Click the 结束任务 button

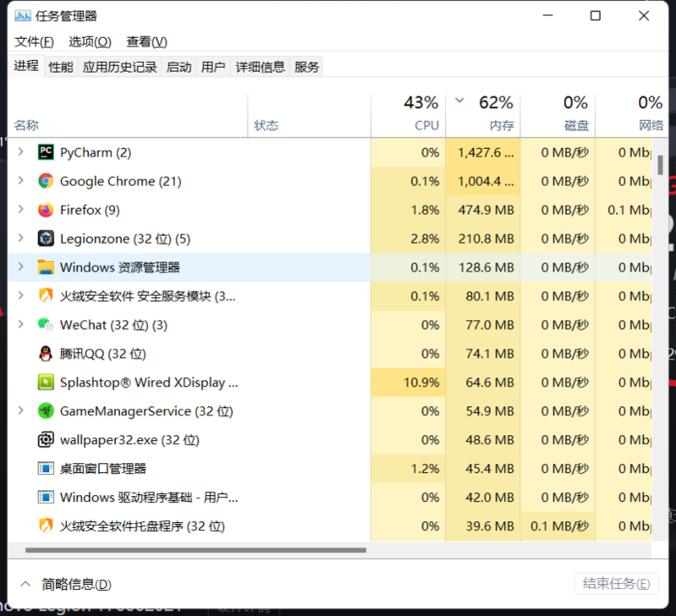616,583
